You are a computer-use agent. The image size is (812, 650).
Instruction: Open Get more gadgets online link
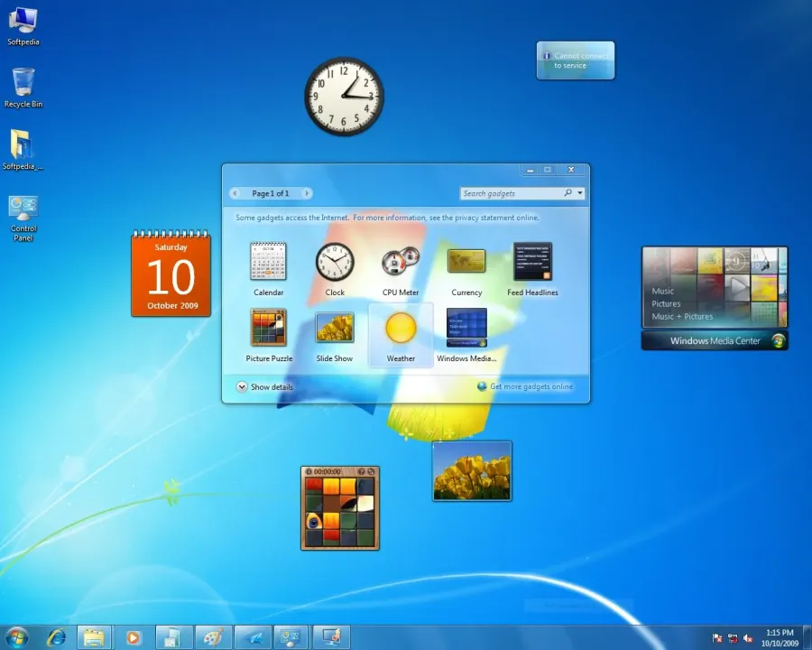pyautogui.click(x=525, y=386)
